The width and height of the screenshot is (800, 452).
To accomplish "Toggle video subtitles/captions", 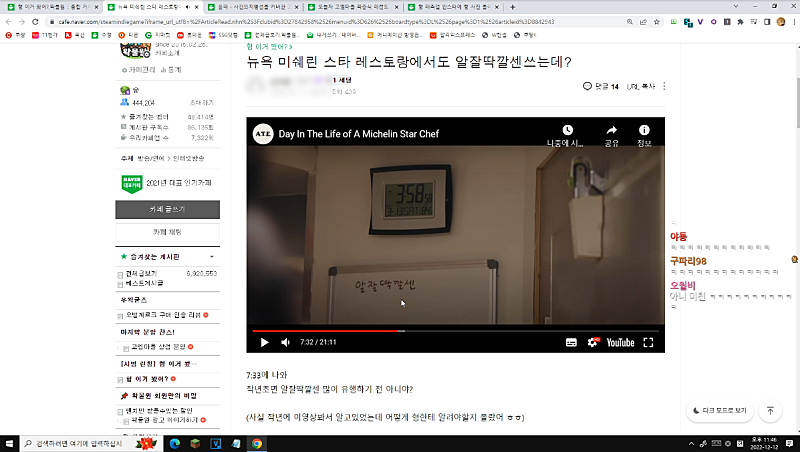I will pyautogui.click(x=571, y=342).
